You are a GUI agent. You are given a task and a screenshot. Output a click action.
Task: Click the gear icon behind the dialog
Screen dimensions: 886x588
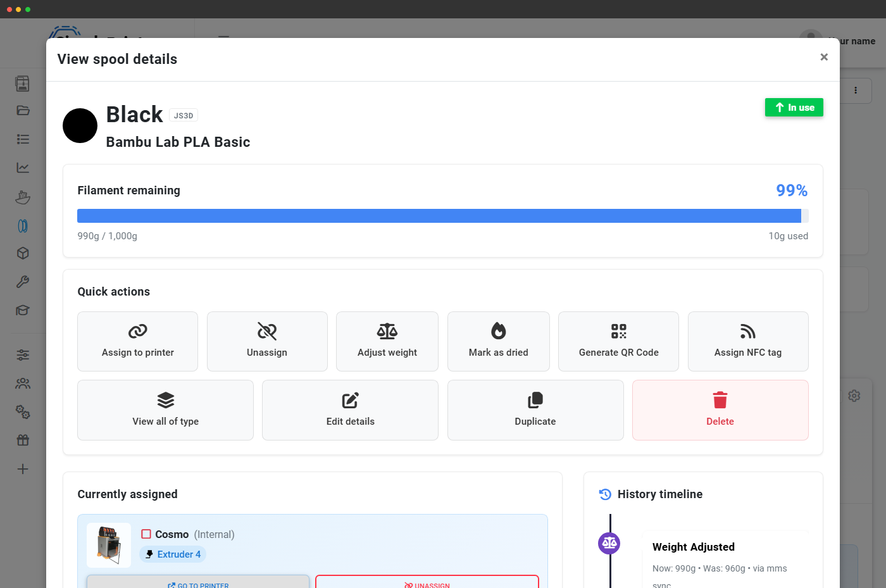point(854,396)
